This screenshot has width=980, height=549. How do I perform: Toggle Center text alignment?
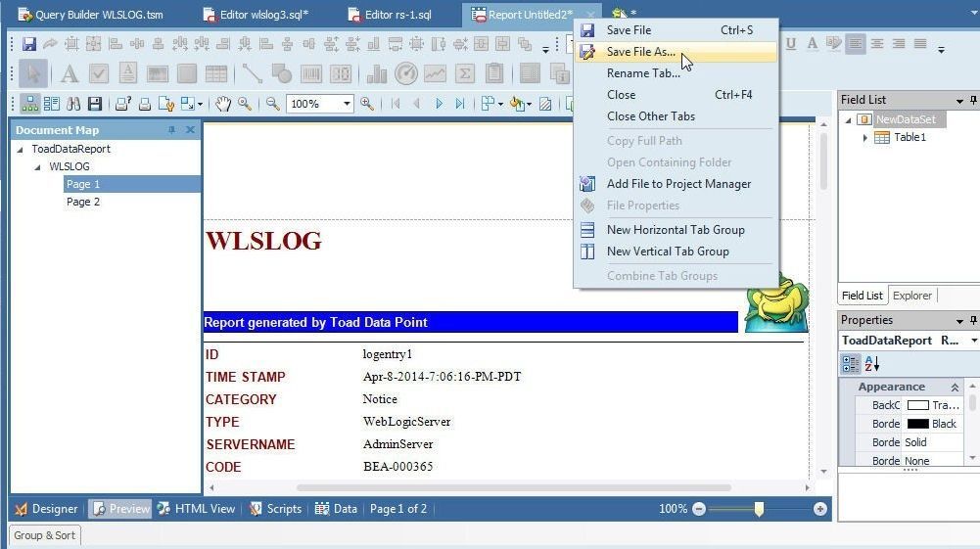[x=877, y=44]
